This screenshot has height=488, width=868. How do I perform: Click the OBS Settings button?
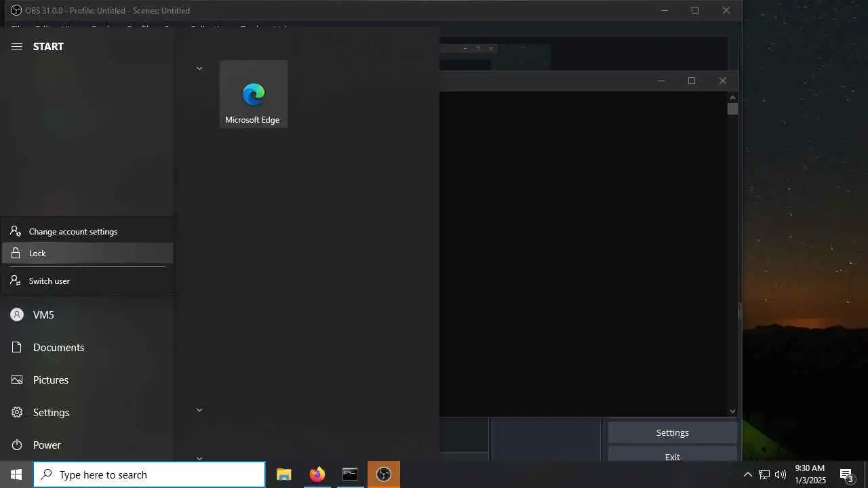673,432
